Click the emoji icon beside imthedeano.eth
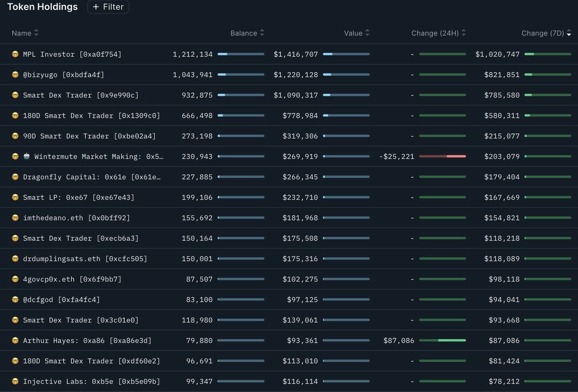The image size is (578, 392). coord(15,218)
